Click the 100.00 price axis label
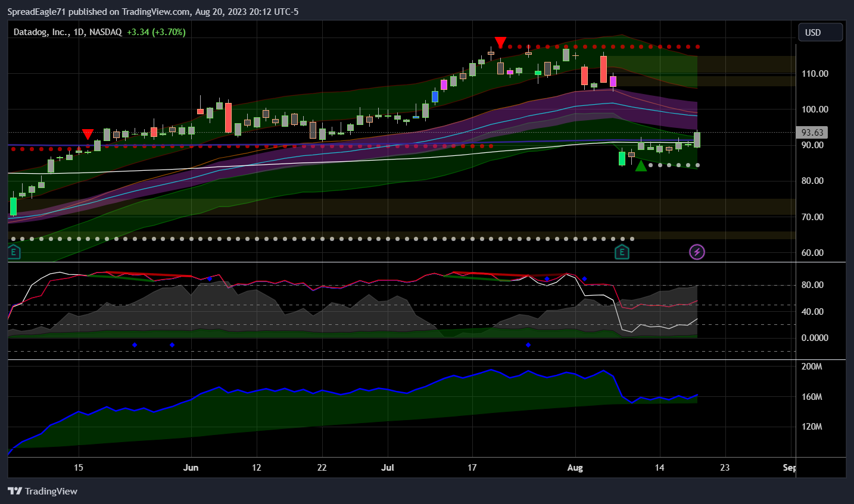The width and height of the screenshot is (854, 504). (x=815, y=109)
